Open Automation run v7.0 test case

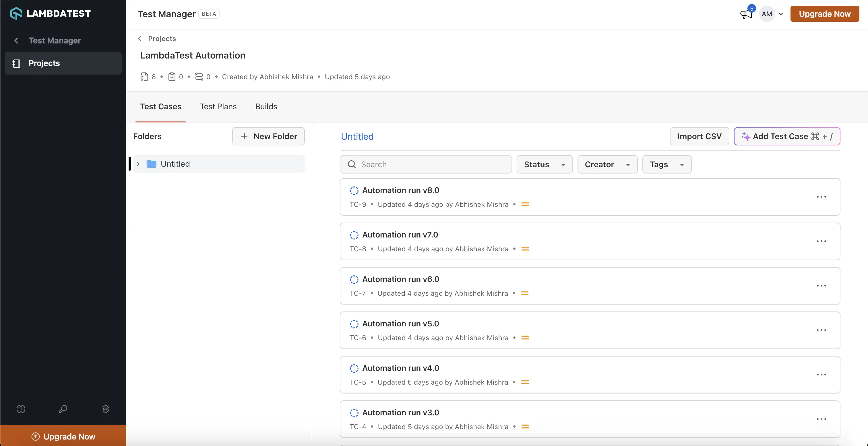click(400, 235)
